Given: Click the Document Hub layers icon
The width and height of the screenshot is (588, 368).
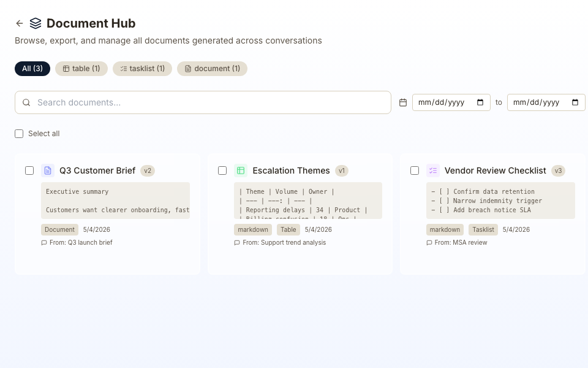Looking at the screenshot, I should (36, 23).
